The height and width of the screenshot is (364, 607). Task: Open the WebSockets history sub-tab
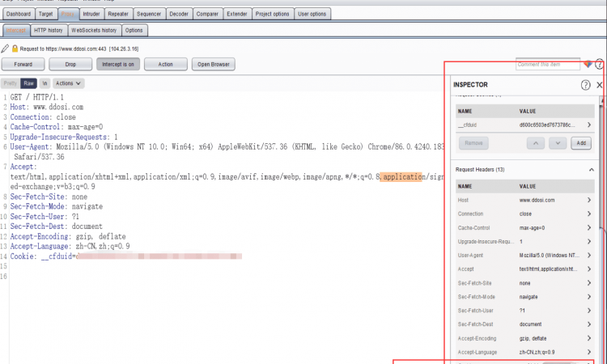click(94, 30)
